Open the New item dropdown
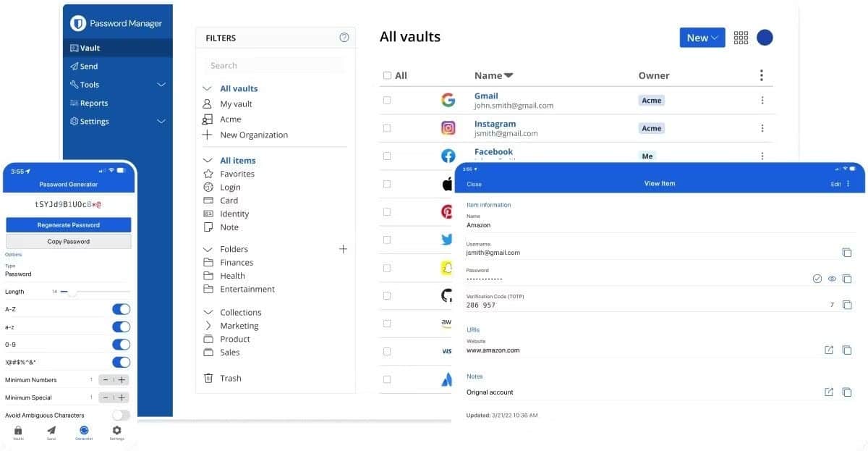The width and height of the screenshot is (868, 451). tap(702, 38)
